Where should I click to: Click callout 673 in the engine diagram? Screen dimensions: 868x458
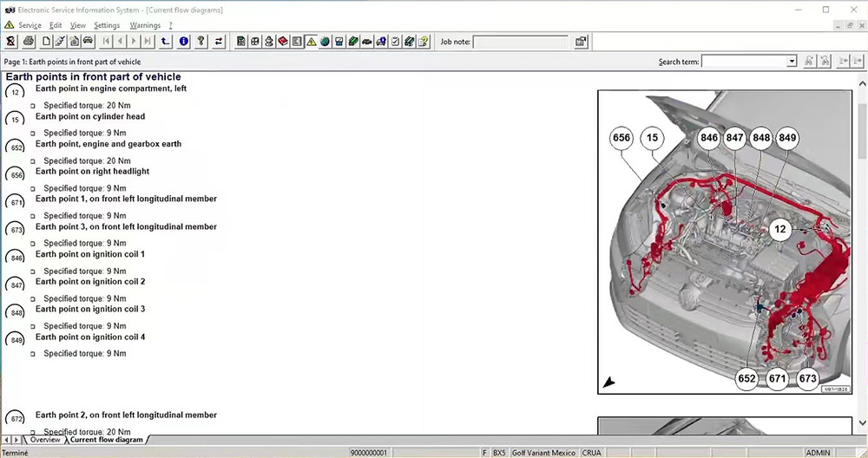(807, 378)
